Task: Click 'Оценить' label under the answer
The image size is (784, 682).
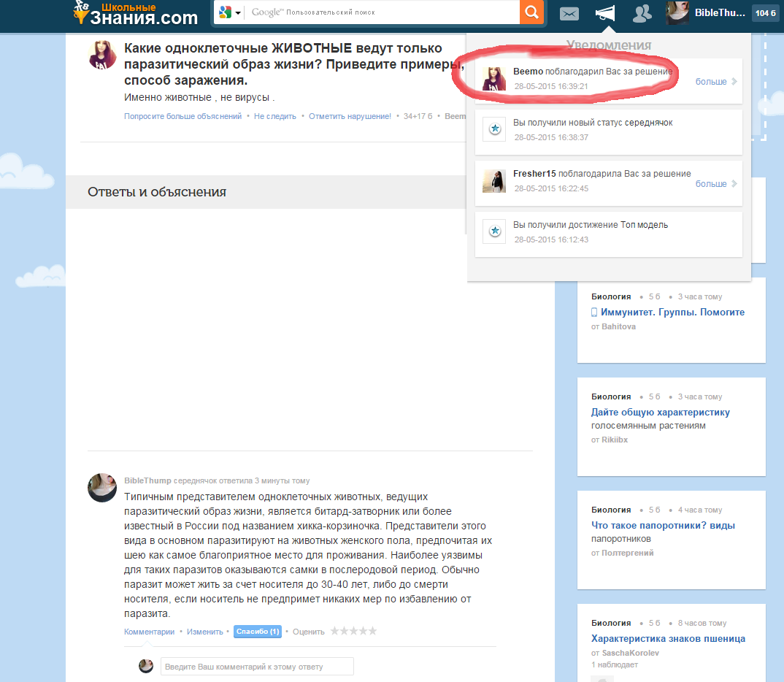Action: (x=309, y=632)
